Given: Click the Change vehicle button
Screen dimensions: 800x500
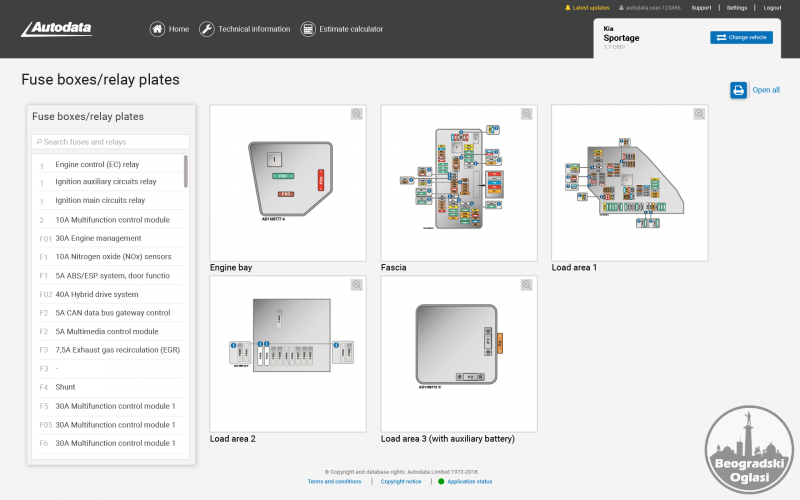Looking at the screenshot, I should [x=741, y=37].
